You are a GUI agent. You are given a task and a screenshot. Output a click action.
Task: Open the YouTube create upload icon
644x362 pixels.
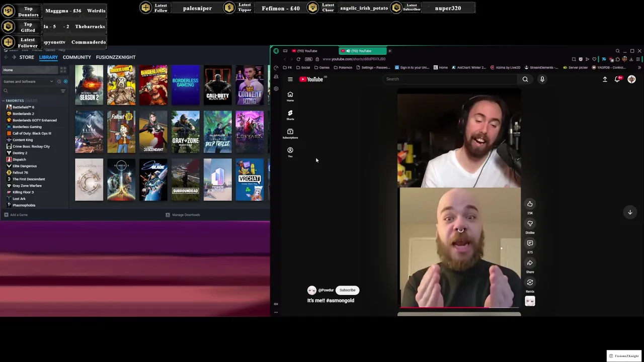(605, 79)
